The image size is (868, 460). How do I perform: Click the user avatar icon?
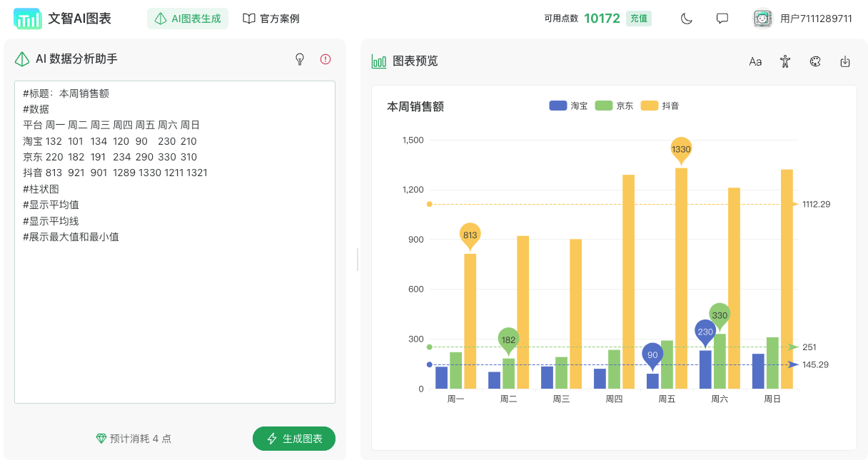(763, 19)
